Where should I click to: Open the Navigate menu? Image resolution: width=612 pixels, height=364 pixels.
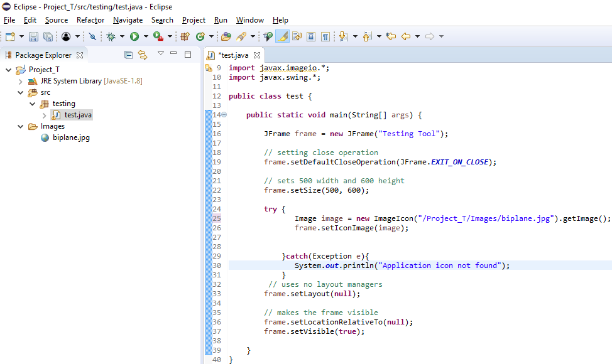[128, 20]
